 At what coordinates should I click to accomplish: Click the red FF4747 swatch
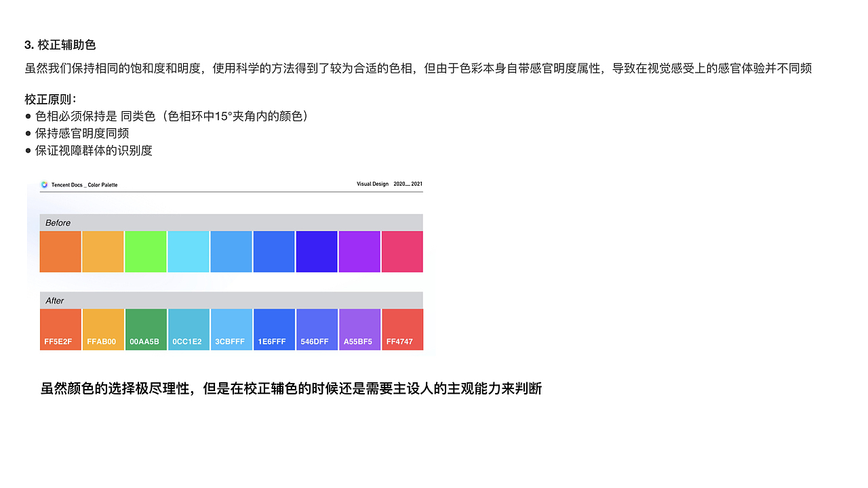click(402, 329)
